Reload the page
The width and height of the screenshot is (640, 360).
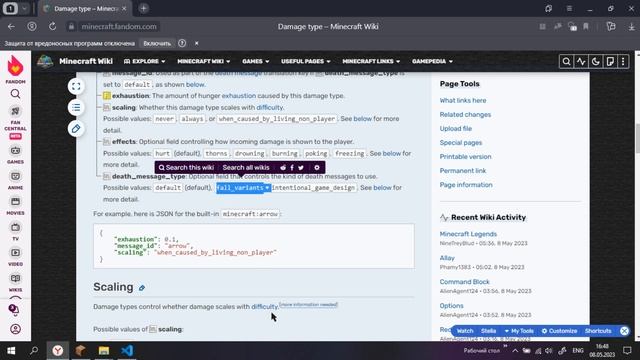pos(52,27)
